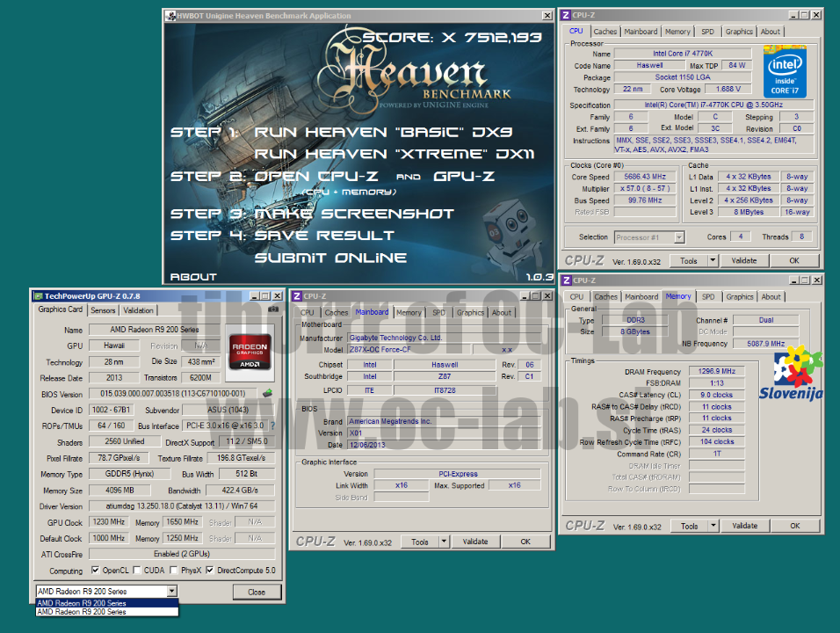The image size is (840, 633).
Task: Click the GPU Clock 1230 MHz field
Action: [109, 522]
